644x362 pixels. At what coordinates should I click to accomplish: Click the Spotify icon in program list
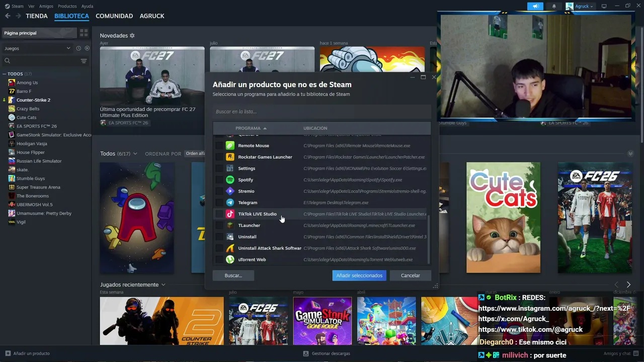click(230, 180)
